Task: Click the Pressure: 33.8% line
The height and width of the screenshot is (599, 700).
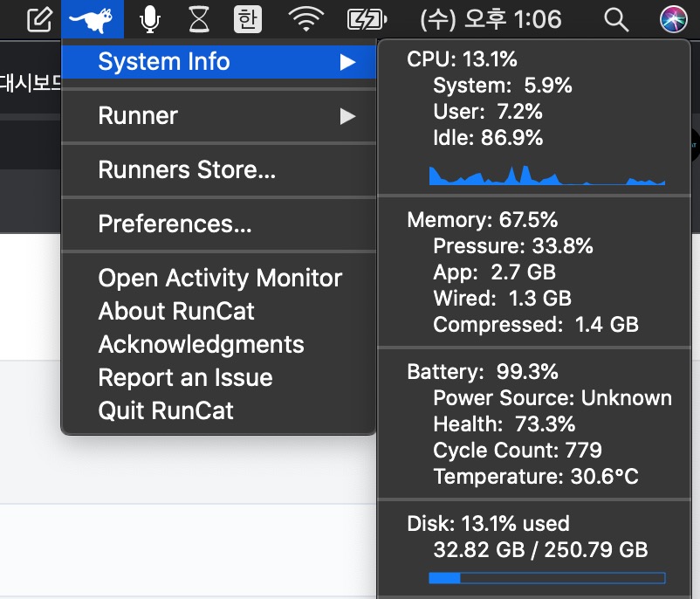Action: pos(513,246)
